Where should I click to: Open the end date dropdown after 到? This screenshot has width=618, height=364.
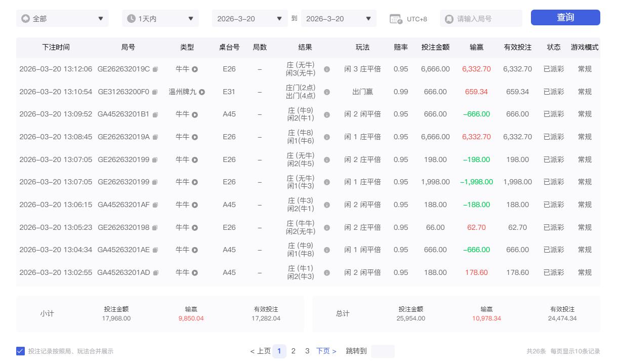339,19
